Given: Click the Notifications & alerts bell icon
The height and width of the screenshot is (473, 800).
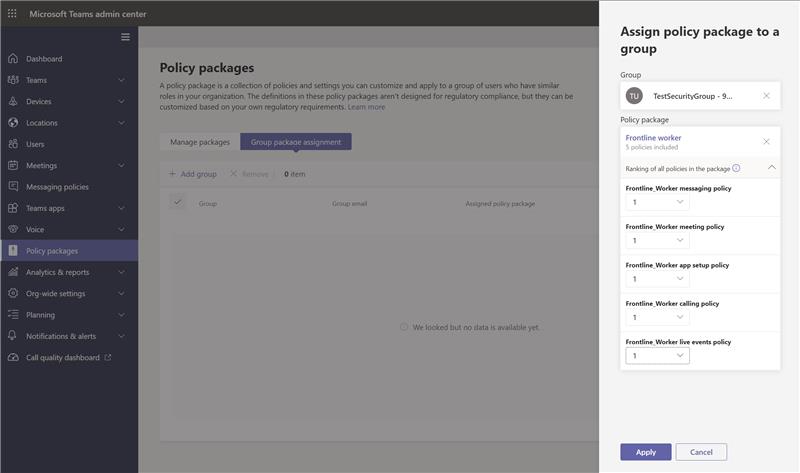Looking at the screenshot, I should click(x=13, y=336).
